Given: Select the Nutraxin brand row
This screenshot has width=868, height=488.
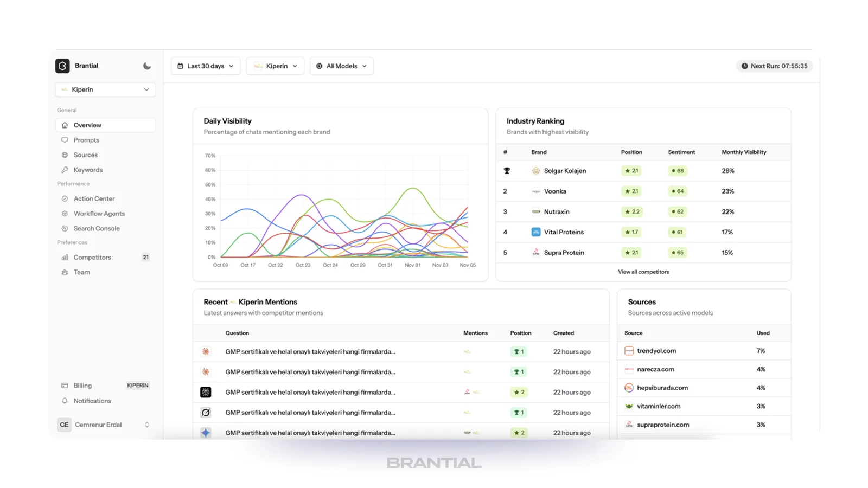Looking at the screenshot, I should pyautogui.click(x=643, y=211).
